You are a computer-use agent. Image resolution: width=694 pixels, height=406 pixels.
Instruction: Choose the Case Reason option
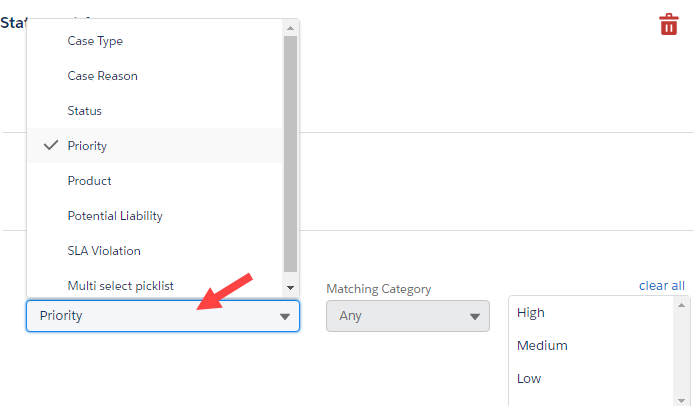point(102,76)
